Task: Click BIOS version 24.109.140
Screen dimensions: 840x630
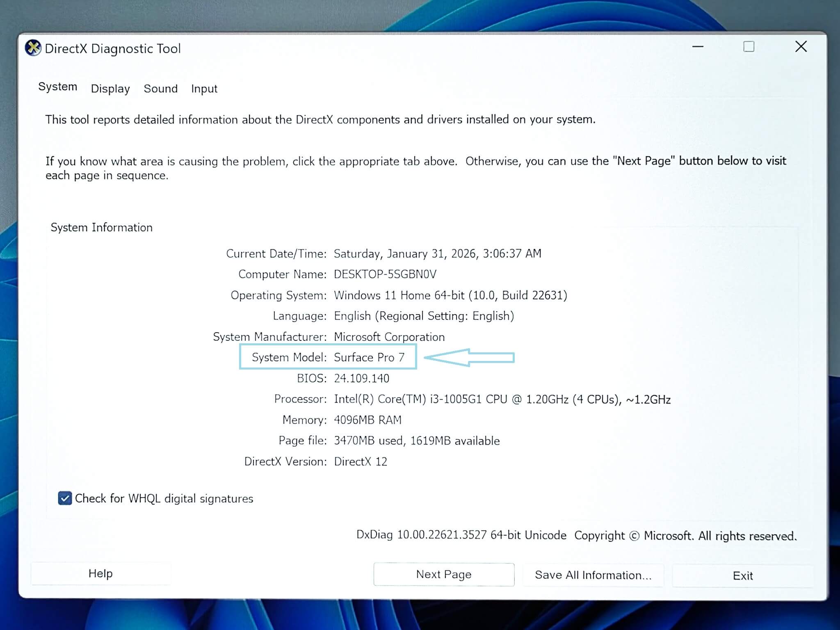Action: click(361, 378)
